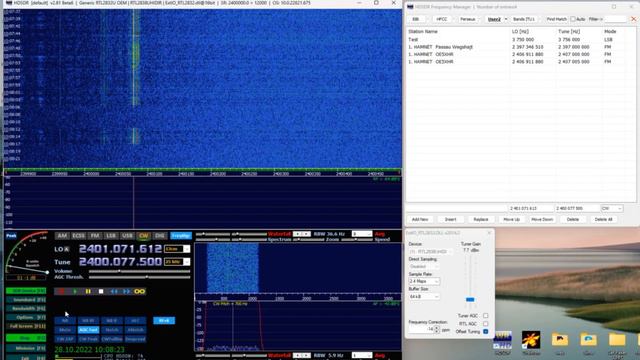
Task: Switch to the Perseus tab
Action: pos(468,19)
